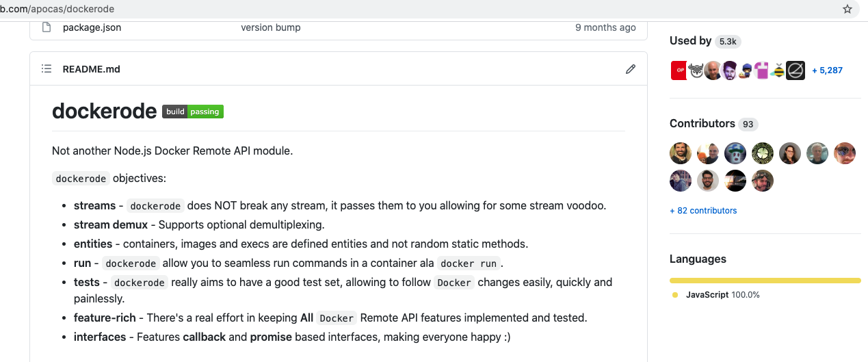Edit README with the pencil icon
Image resolution: width=868 pixels, height=362 pixels.
[631, 69]
